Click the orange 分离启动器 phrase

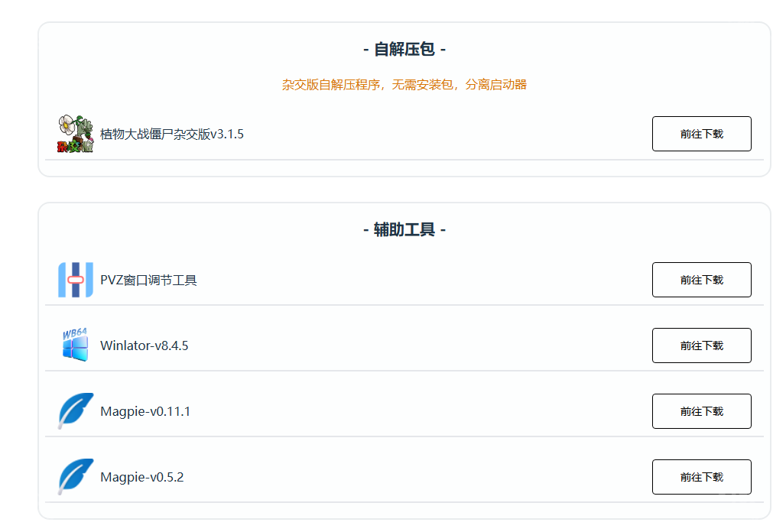(496, 85)
